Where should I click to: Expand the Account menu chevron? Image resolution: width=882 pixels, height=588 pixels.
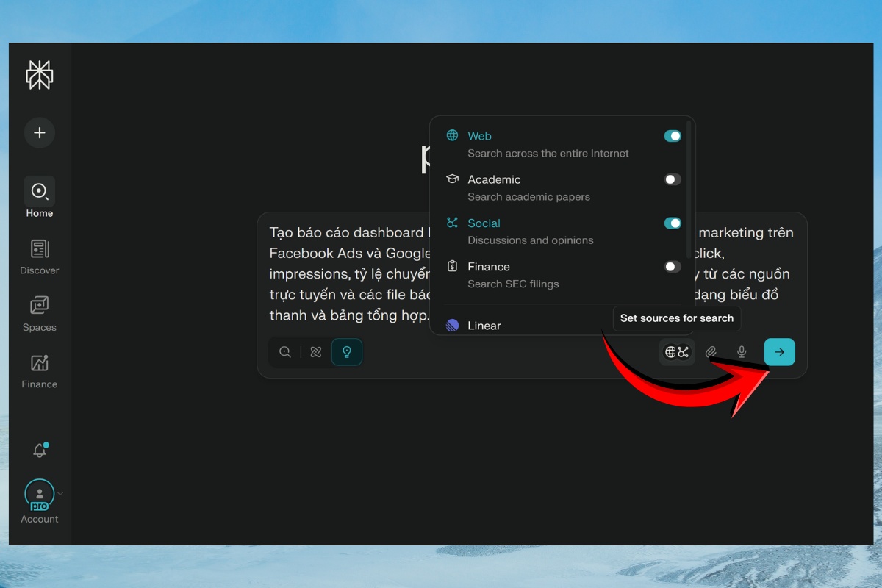tap(60, 494)
